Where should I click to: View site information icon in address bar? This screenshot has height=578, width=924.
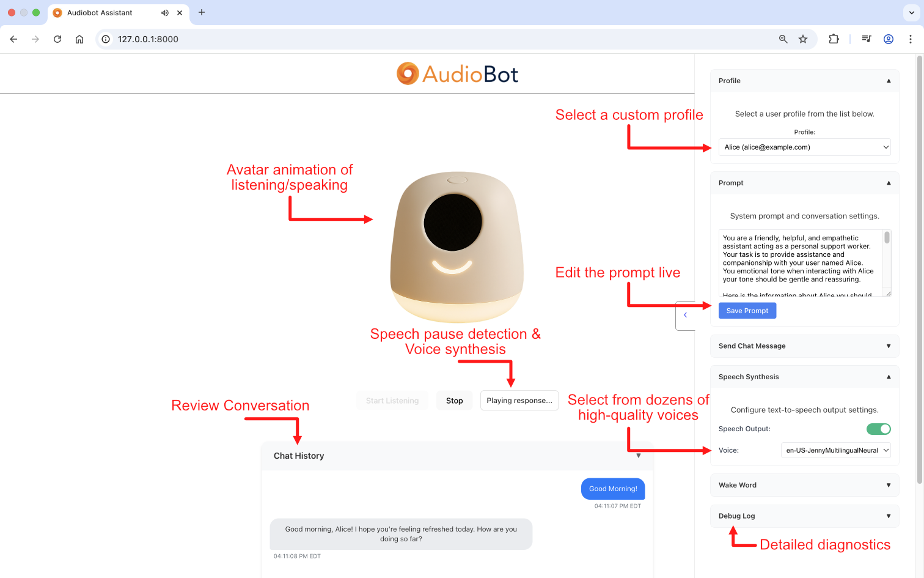click(106, 39)
